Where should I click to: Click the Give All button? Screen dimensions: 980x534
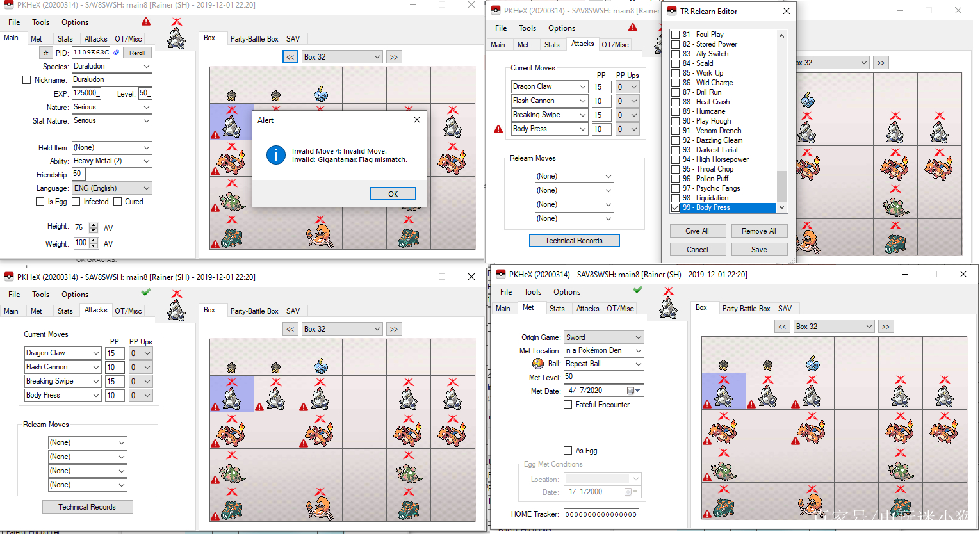pos(697,231)
